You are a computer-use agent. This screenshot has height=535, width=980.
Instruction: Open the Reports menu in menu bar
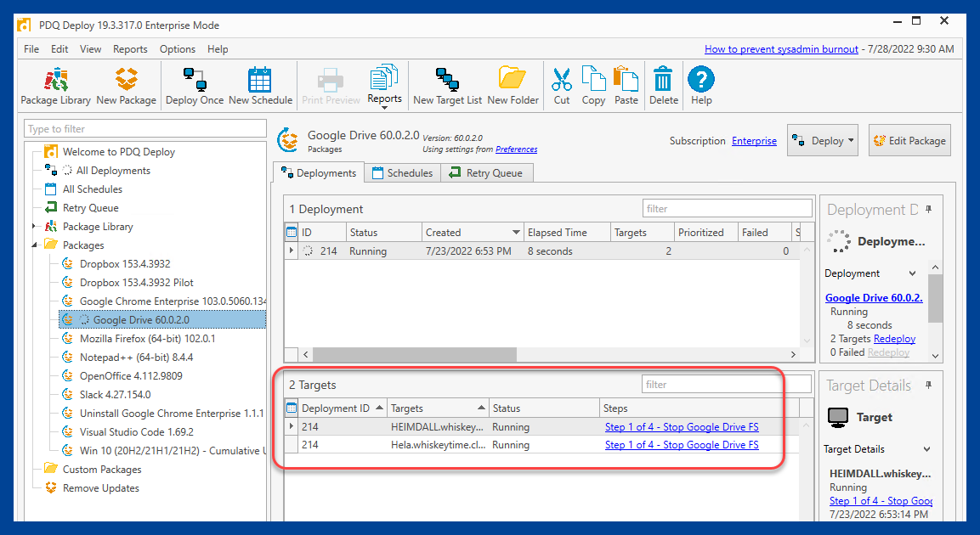pyautogui.click(x=130, y=48)
